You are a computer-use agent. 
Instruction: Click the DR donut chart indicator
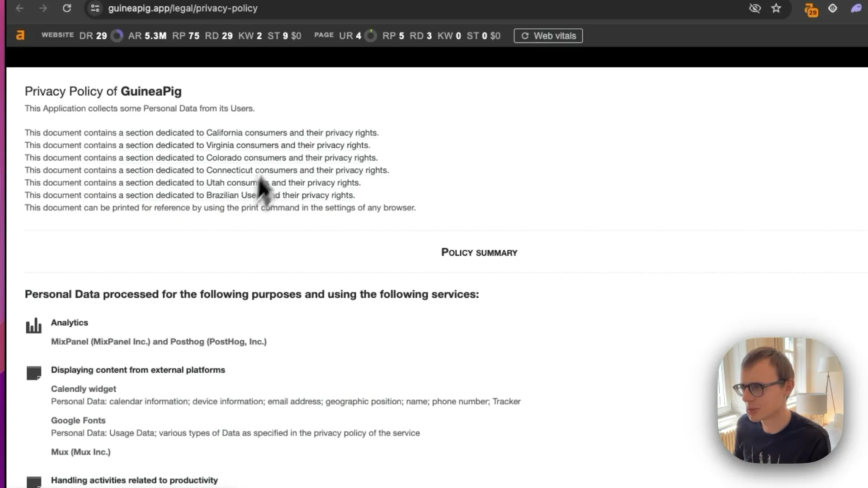[117, 36]
